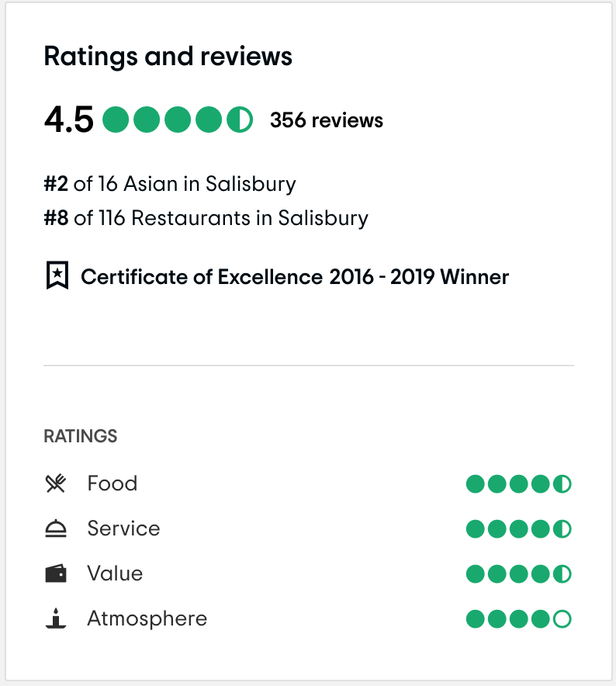Click the Value wallet icon
The width and height of the screenshot is (616, 686).
pos(56,574)
